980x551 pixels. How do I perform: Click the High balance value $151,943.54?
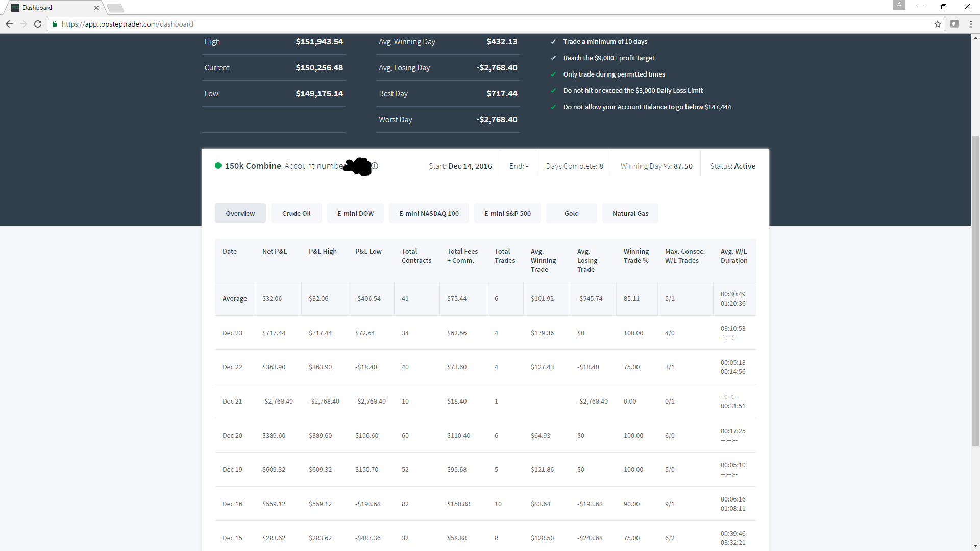coord(320,41)
